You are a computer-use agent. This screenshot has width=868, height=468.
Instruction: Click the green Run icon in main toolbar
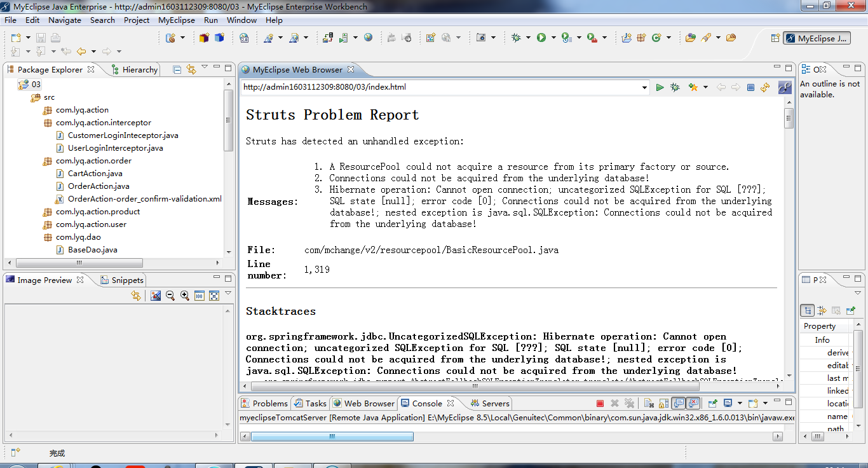(x=541, y=38)
